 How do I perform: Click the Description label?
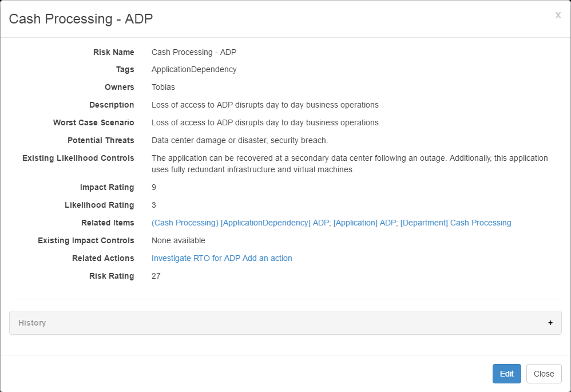click(112, 105)
